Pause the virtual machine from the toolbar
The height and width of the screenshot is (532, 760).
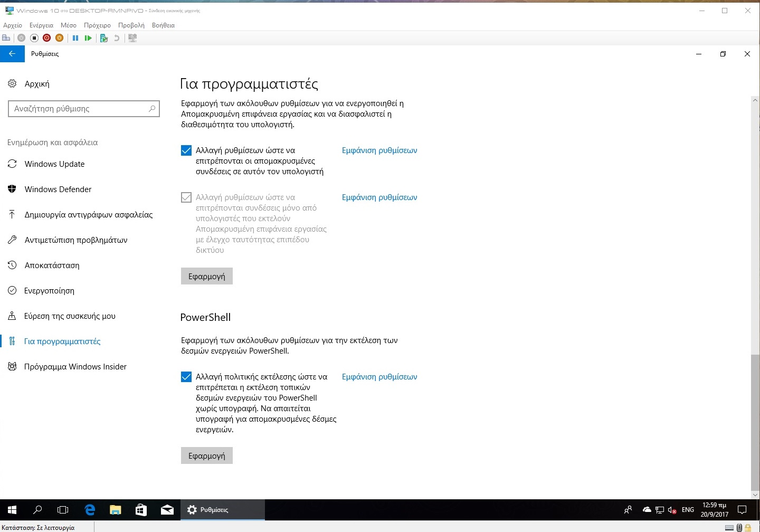pos(75,38)
